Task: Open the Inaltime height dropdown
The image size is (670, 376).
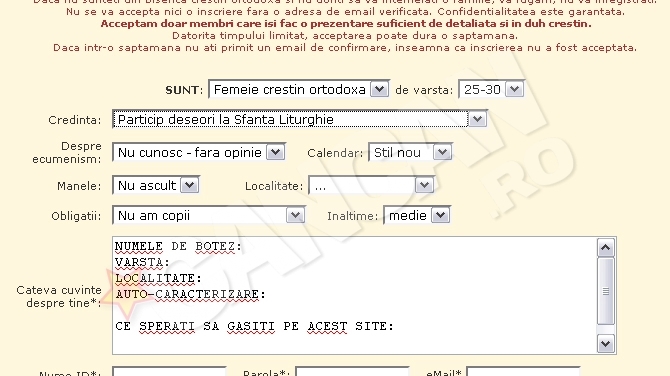Action: click(x=417, y=215)
